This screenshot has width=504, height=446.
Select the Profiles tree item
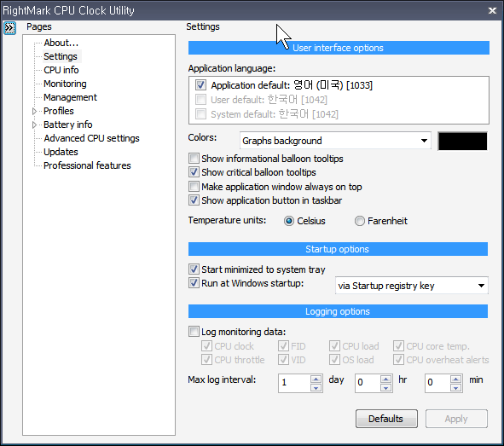[59, 111]
